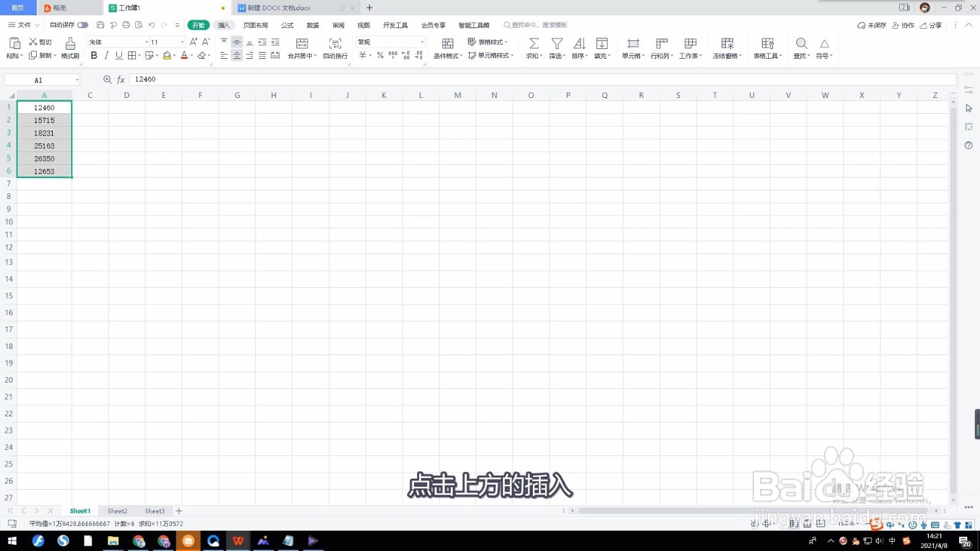Image resolution: width=980 pixels, height=551 pixels.
Task: Click the horizontal scrollbar track
Action: click(x=753, y=511)
